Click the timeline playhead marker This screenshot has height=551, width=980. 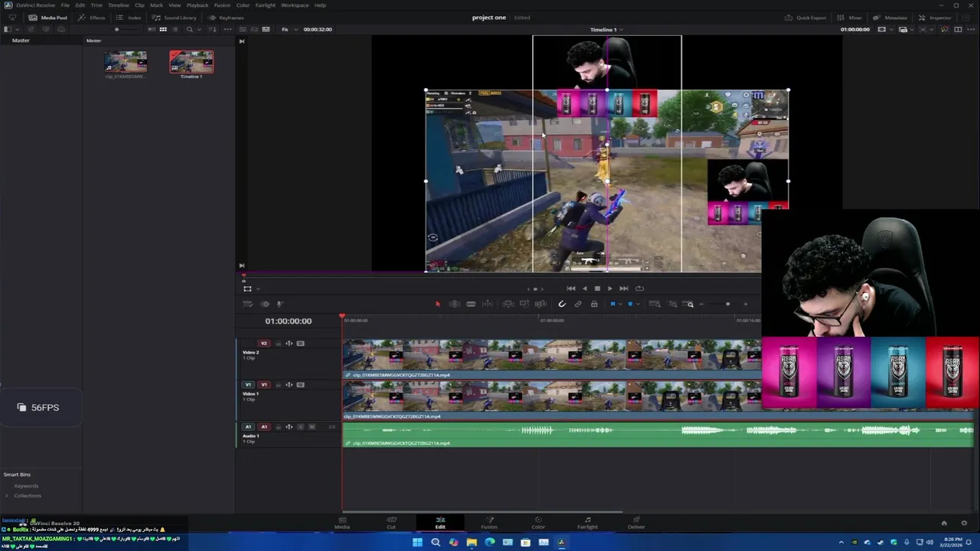[x=342, y=316]
